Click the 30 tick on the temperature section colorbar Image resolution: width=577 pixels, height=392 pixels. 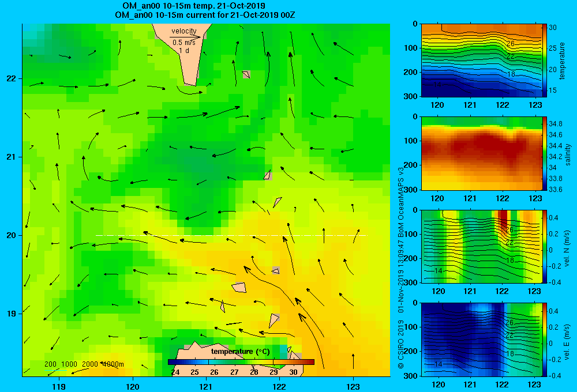553,28
